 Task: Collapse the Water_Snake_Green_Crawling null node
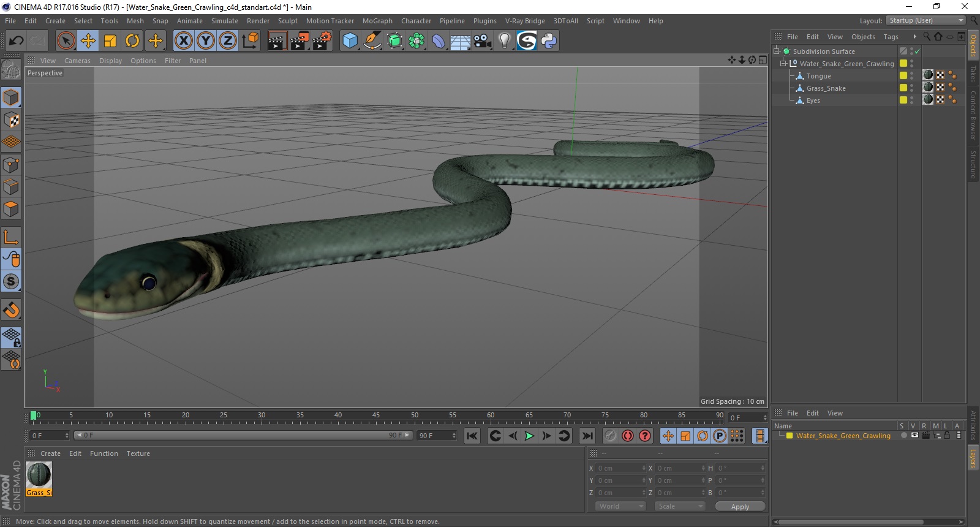(x=783, y=64)
